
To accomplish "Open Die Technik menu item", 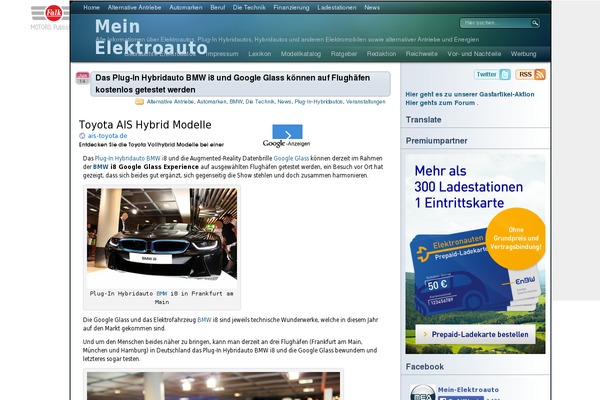I will [x=249, y=7].
